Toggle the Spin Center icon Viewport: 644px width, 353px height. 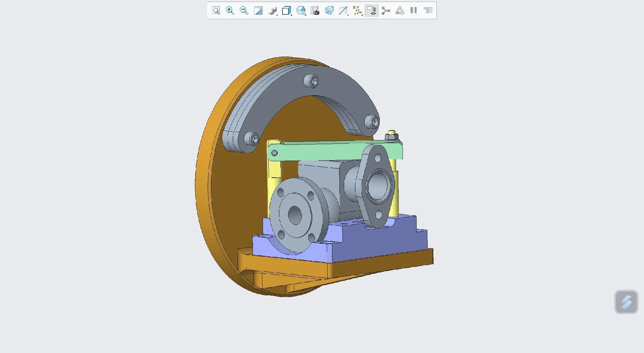(x=386, y=11)
